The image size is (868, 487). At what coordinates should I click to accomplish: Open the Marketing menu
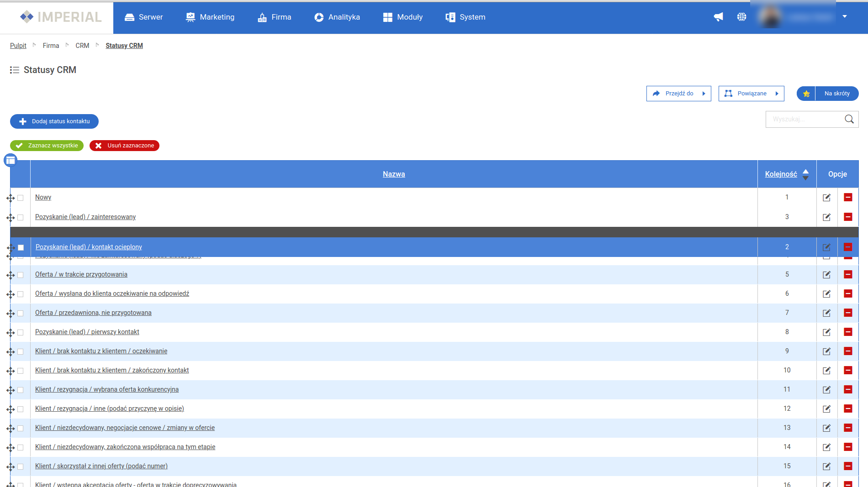210,17
